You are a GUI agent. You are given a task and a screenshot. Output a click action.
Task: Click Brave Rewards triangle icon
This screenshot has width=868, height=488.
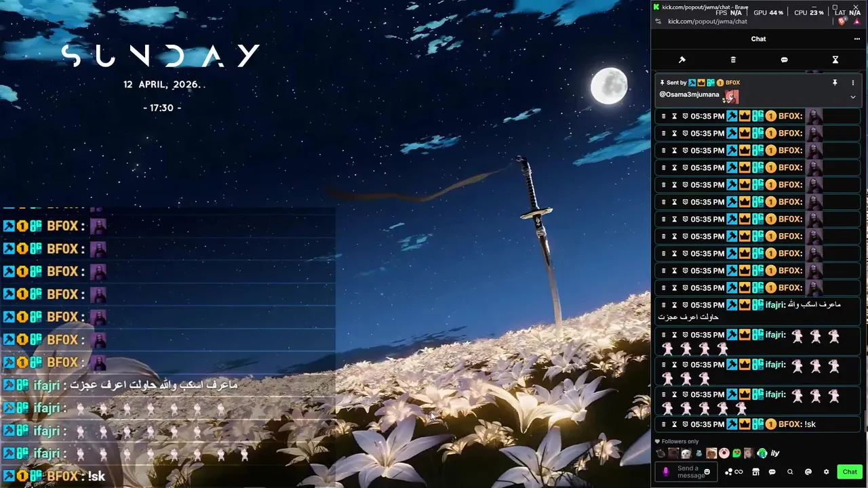coord(856,22)
